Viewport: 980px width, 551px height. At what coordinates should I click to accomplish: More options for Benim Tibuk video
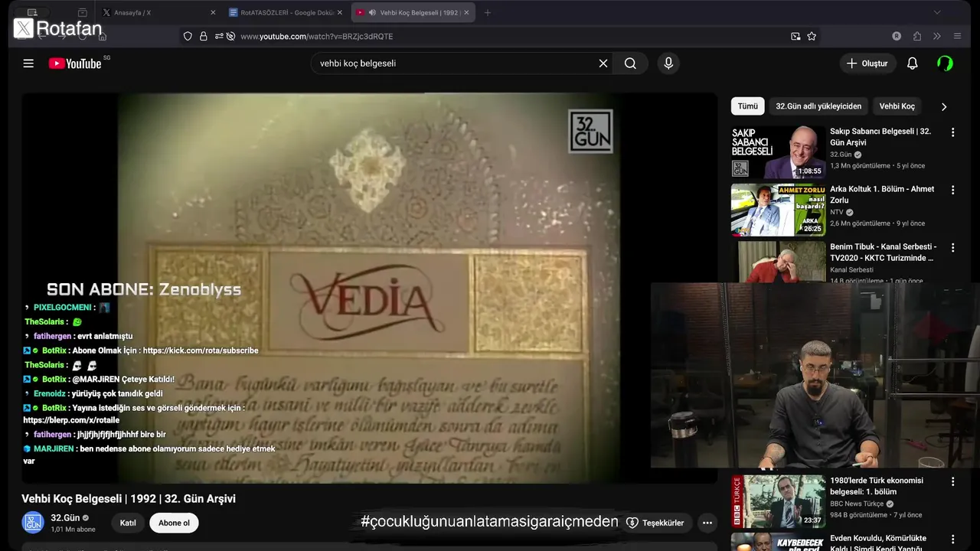tap(953, 248)
